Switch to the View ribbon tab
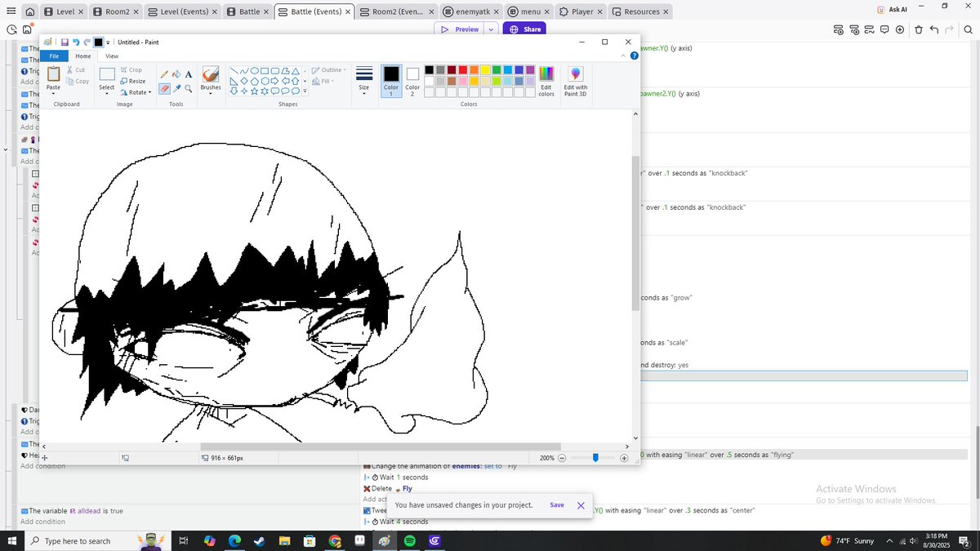Viewport: 980px width, 551px height. [112, 56]
